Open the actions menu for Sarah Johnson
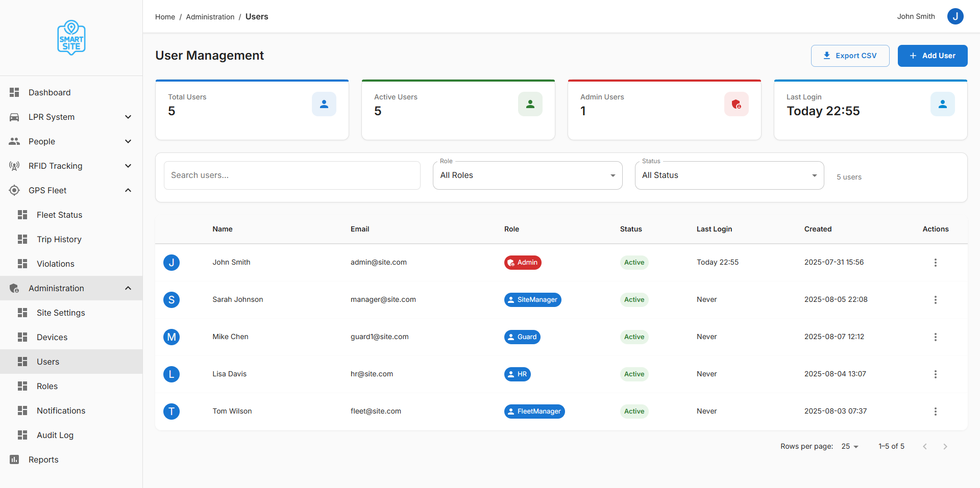 936,300
